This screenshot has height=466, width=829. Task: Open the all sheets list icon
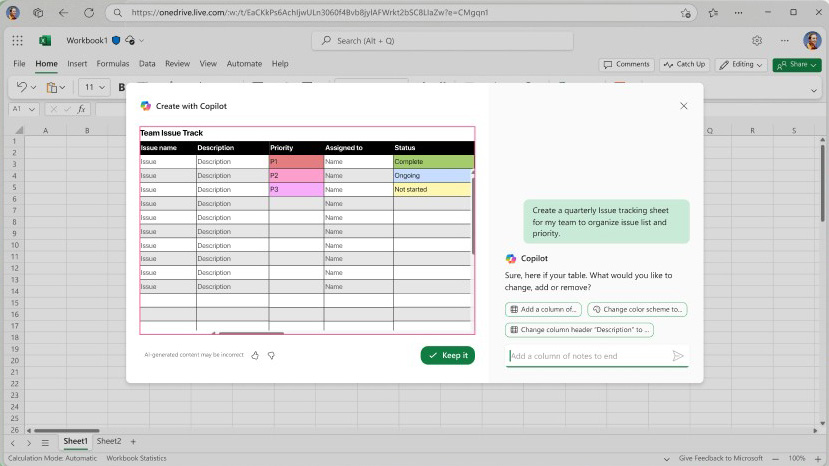(x=45, y=443)
